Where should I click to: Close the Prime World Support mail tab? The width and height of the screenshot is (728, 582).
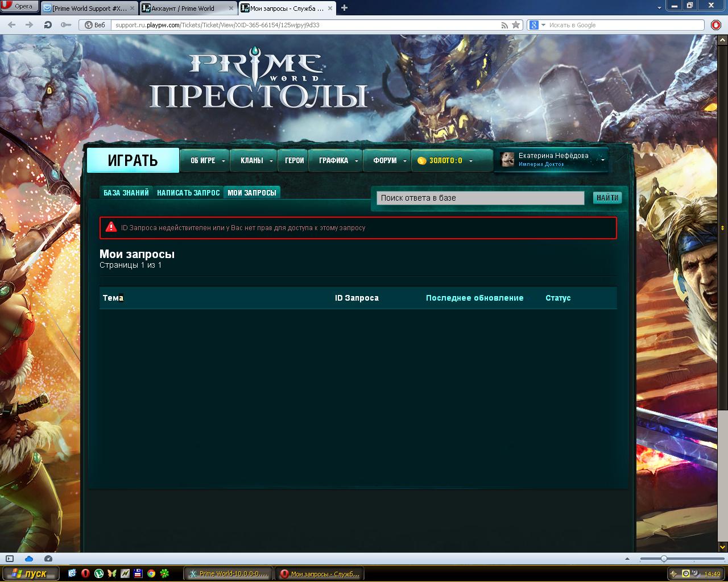pyautogui.click(x=133, y=9)
